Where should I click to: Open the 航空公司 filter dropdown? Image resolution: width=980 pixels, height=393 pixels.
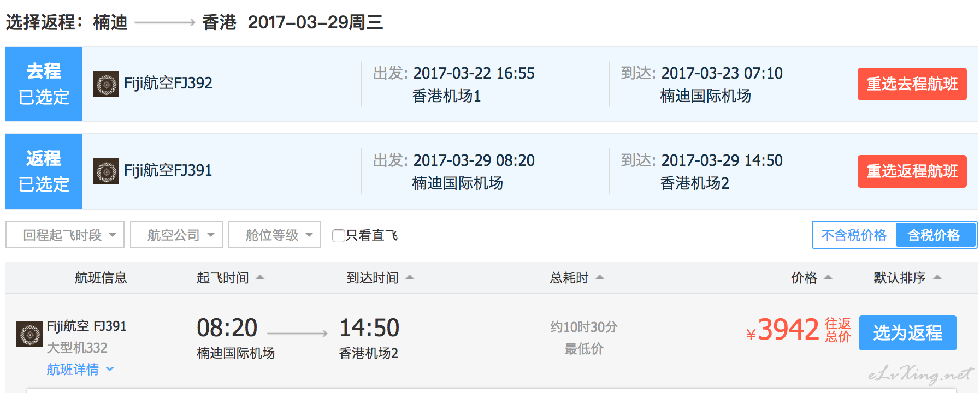176,234
